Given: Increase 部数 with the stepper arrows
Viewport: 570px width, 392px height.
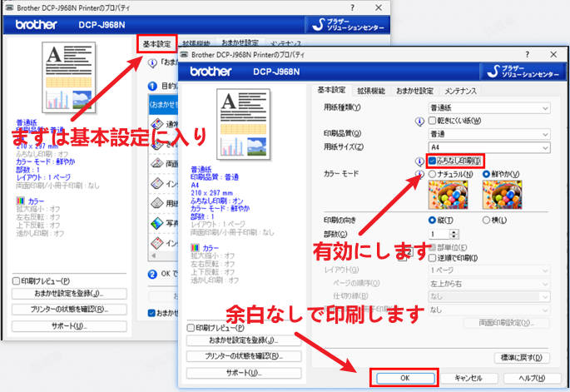Looking at the screenshot, I should click(454, 231).
